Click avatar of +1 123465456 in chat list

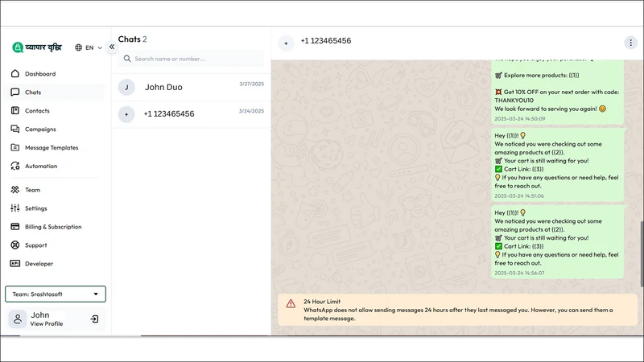(126, 114)
